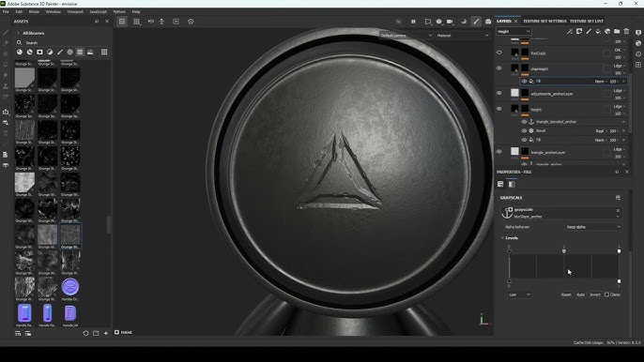
Task: Click the camera render icon in top toolbar
Action: pyautogui.click(x=488, y=22)
